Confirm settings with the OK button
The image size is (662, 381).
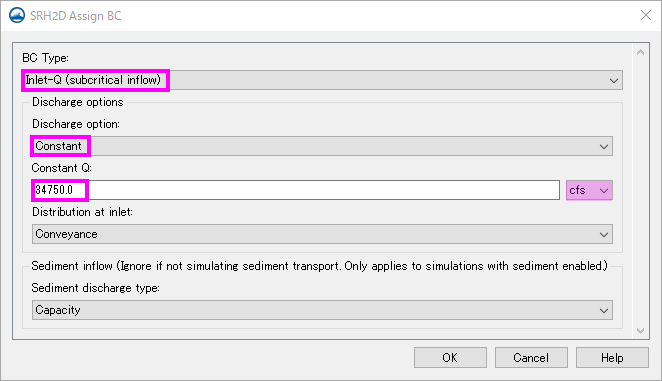(x=450, y=358)
